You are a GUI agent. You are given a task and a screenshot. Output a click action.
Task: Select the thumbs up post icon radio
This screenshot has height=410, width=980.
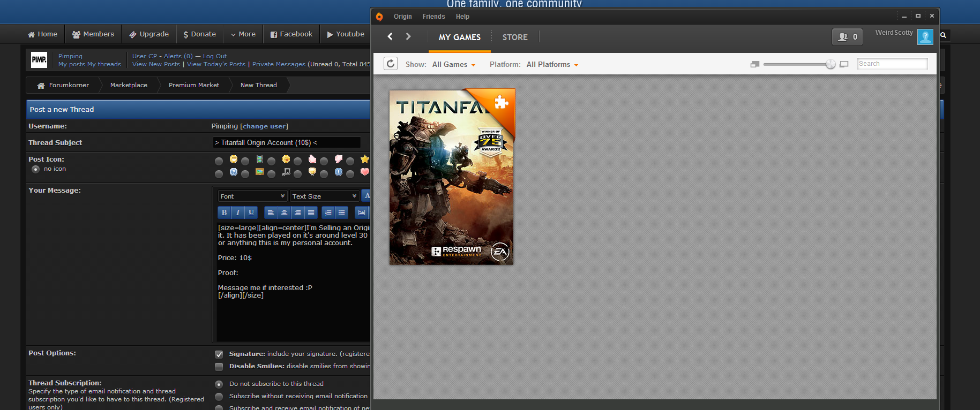[x=297, y=161]
